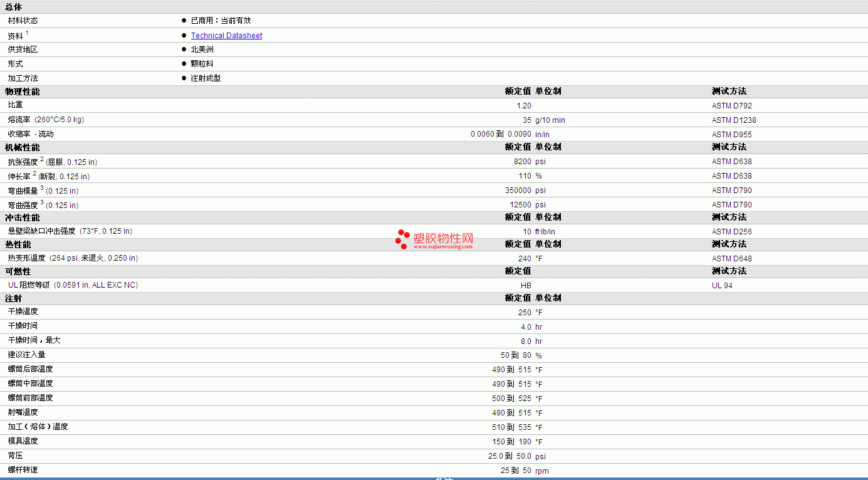Select the value 北美洲
Image resolution: width=868 pixels, height=480 pixels.
click(x=202, y=50)
